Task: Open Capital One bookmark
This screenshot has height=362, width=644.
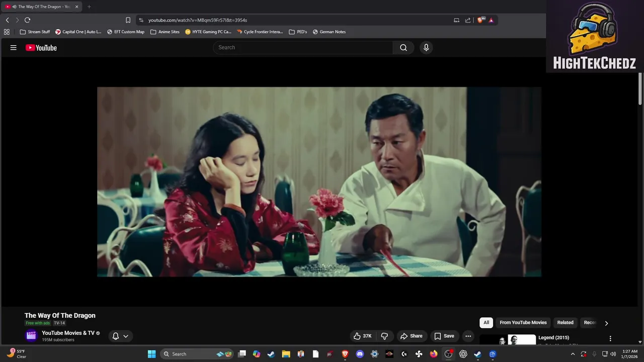Action: point(78,32)
